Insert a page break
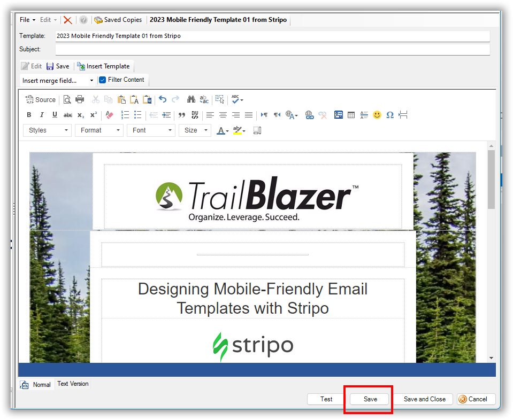 tap(403, 115)
